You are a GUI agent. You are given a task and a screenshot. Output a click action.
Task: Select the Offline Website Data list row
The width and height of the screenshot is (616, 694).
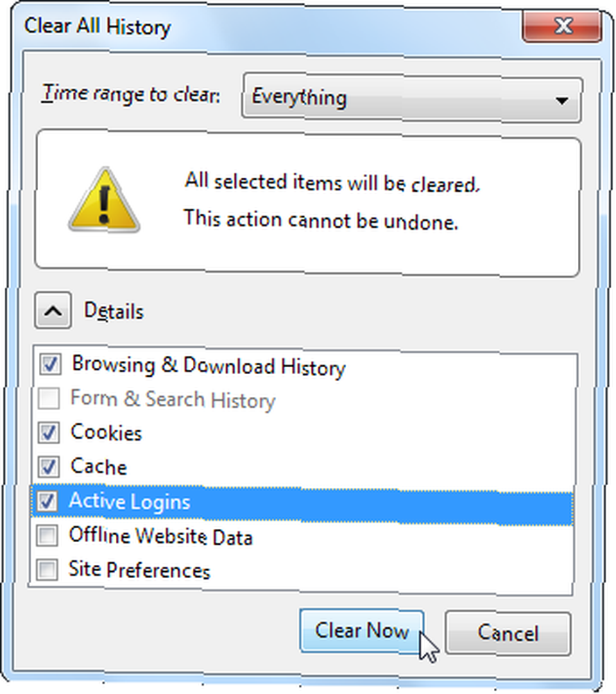tap(302, 536)
